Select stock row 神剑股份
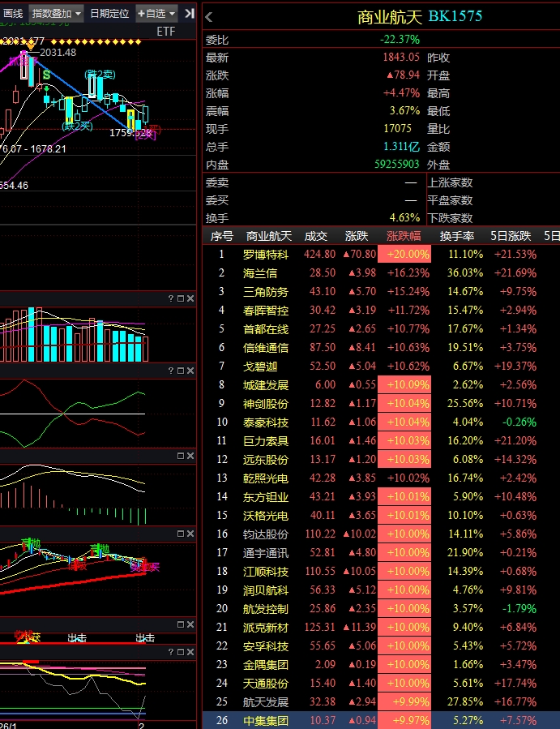The image size is (560, 729). pos(381,404)
